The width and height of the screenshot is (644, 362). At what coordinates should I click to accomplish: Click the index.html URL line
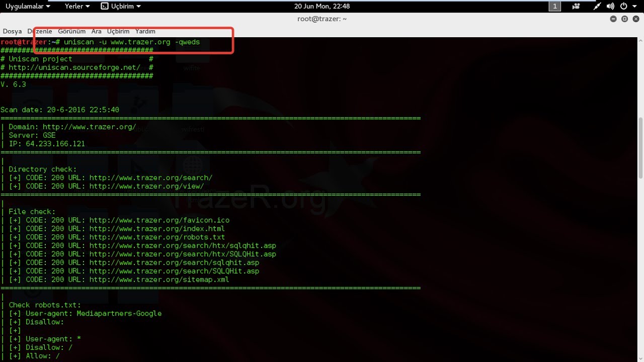[113, 229]
